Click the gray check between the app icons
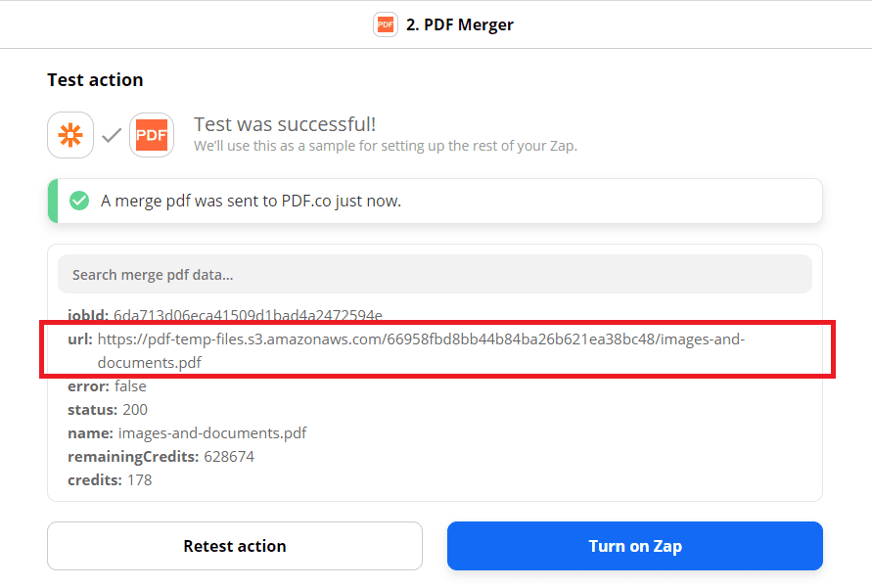 coord(111,134)
